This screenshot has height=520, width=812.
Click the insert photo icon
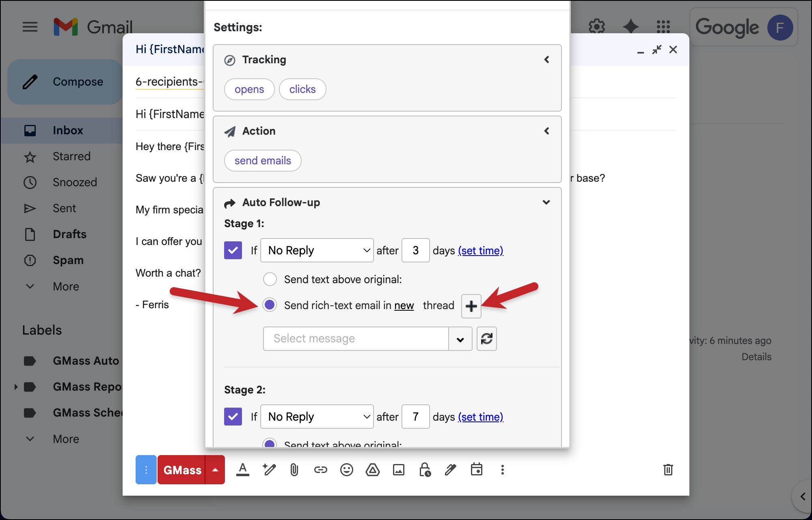point(398,470)
